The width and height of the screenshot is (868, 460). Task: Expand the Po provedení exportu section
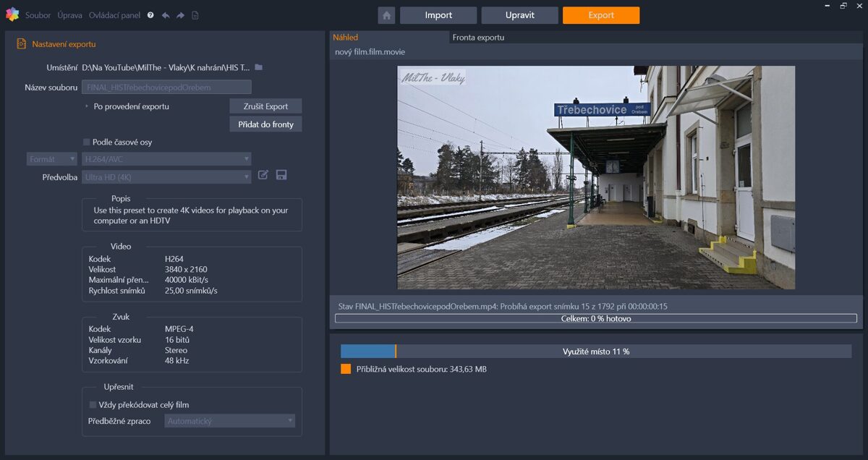click(x=88, y=106)
